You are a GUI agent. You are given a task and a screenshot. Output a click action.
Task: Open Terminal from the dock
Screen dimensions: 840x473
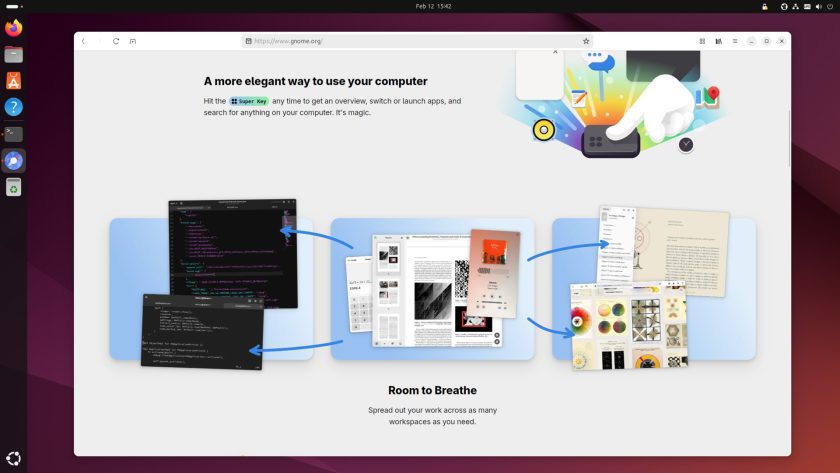(14, 133)
